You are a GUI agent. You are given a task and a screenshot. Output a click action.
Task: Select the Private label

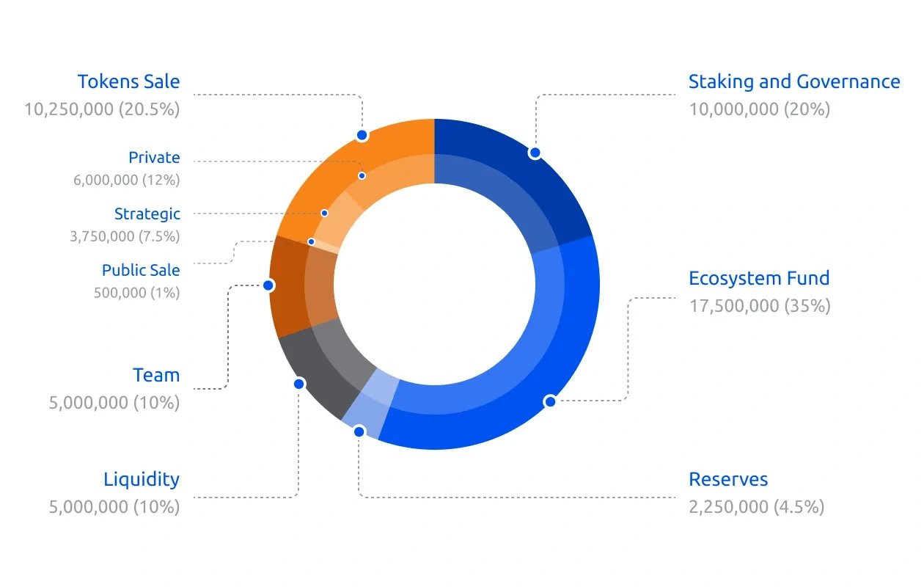click(x=154, y=157)
